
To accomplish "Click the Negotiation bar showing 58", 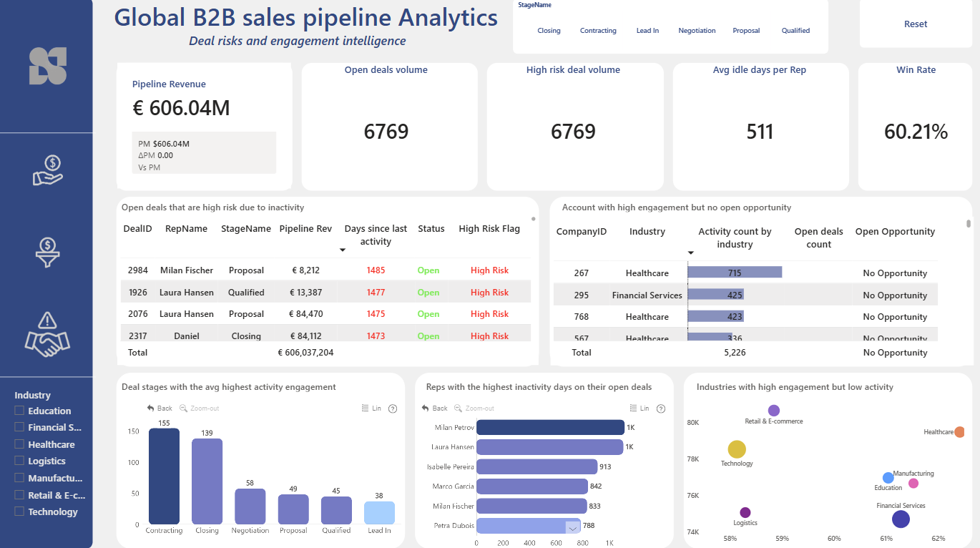I will [x=250, y=506].
